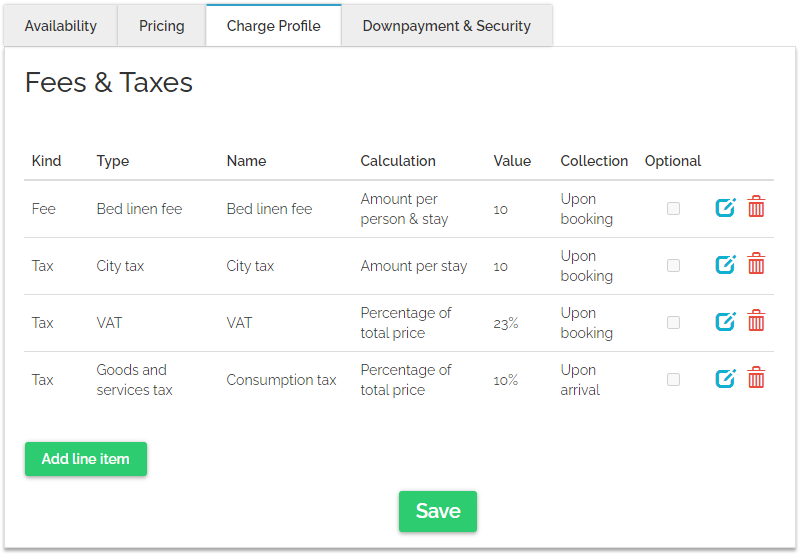This screenshot has height=554, width=801.
Task: Delete the Consumption tax row
Action: [757, 379]
